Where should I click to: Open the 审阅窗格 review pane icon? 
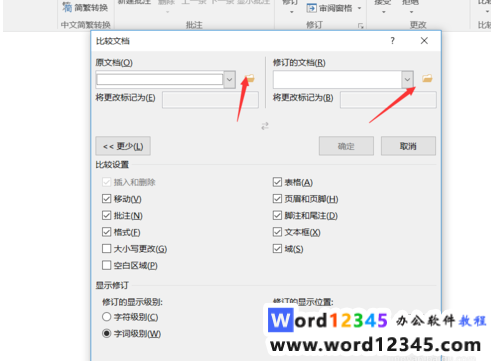point(311,8)
